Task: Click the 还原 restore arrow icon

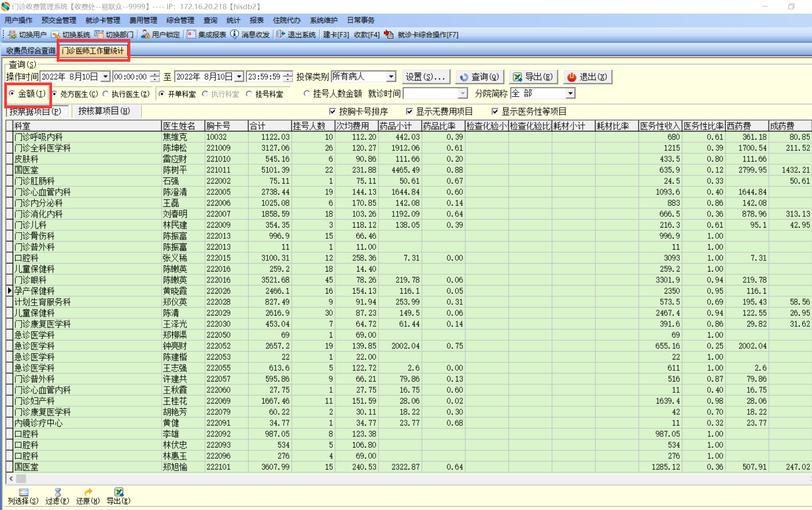Action: (x=88, y=492)
